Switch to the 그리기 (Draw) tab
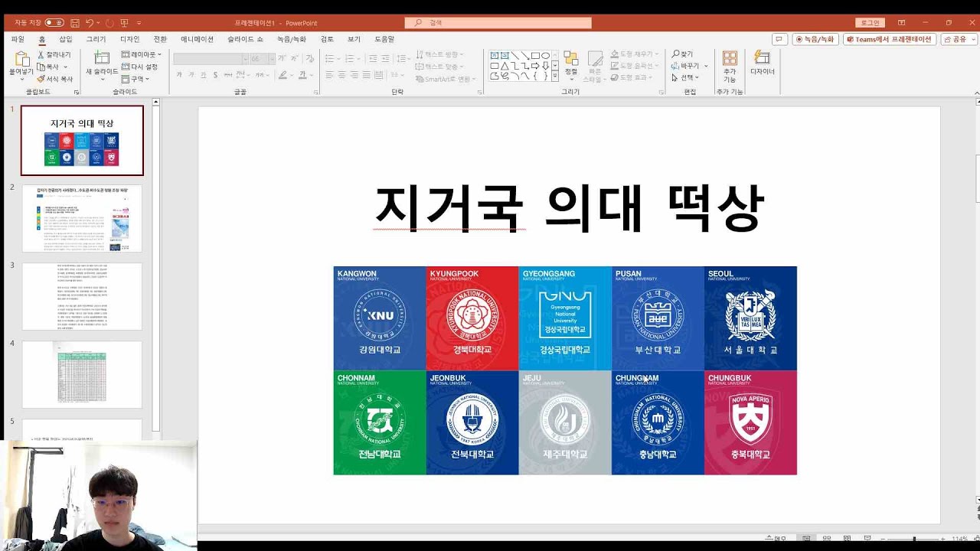The height and width of the screenshot is (551, 980). [96, 39]
